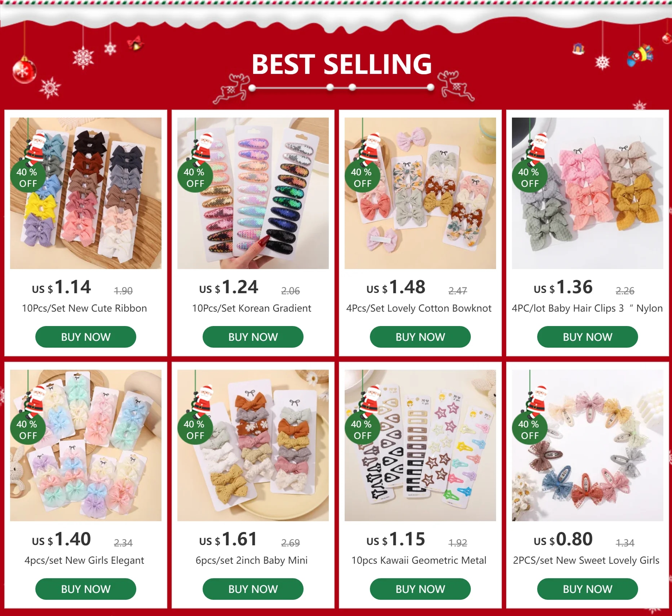Open the geometric metal clips product image
Screen dimensions: 672x616
420,445
